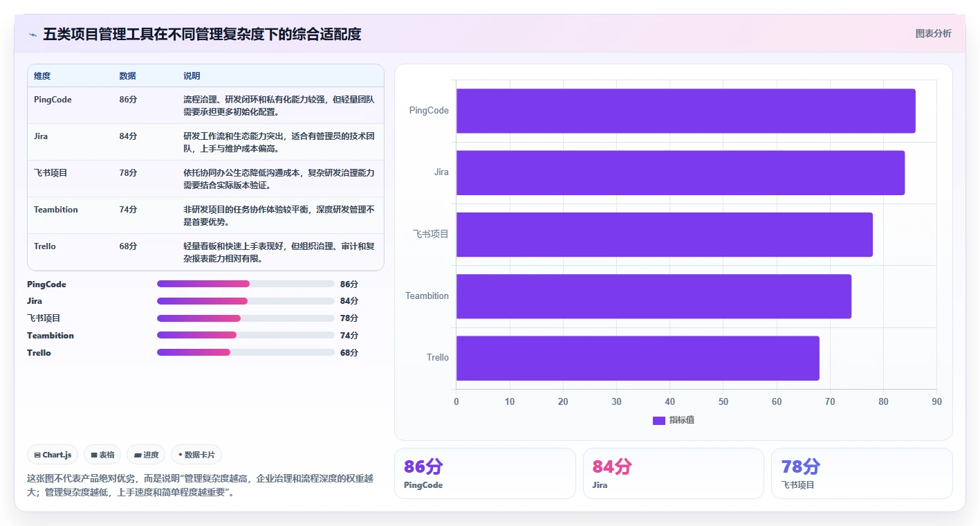This screenshot has width=980, height=526.
Task: Click the footnote text beginning 这张图不代表产品绝对优劣
Action: (200, 485)
